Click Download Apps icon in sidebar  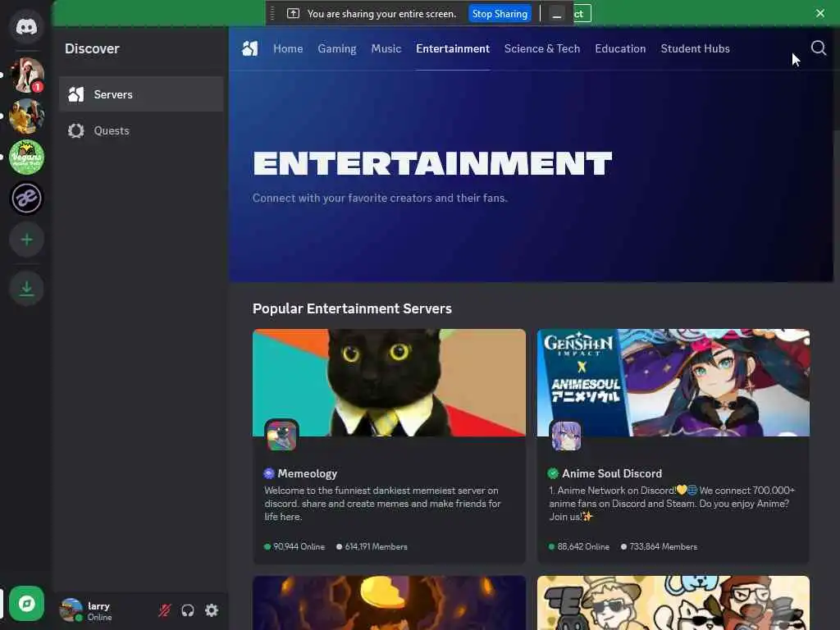pyautogui.click(x=27, y=288)
